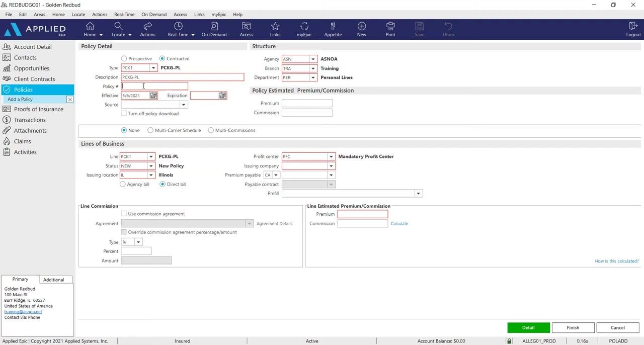Click the Print icon

pyautogui.click(x=390, y=26)
